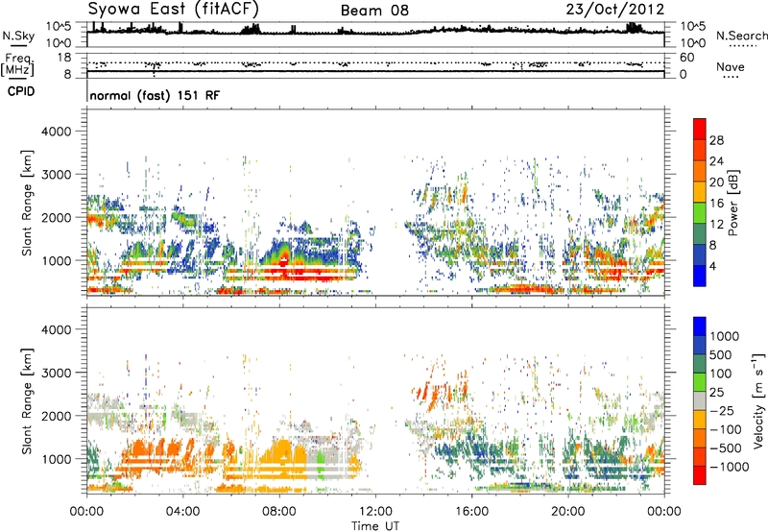Viewport: 768px width, 532px height.
Task: Select the 'Velocity [m s-1]' colorbar title
Action: (x=758, y=400)
